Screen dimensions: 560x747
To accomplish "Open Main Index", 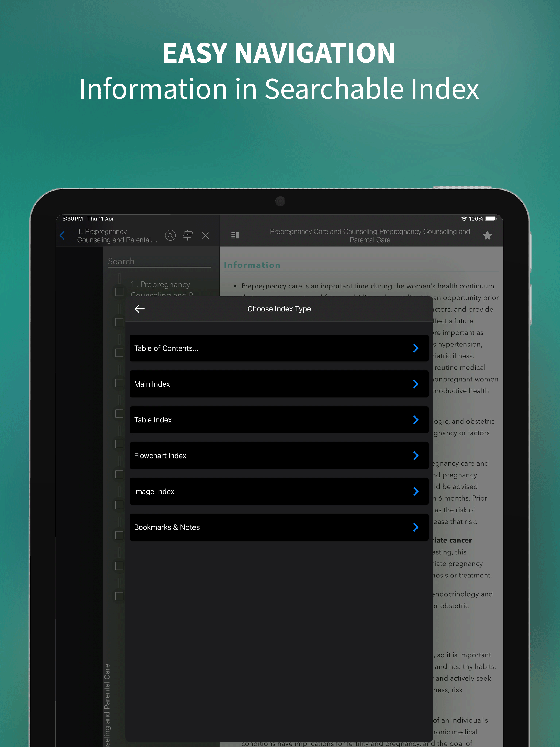I will tap(279, 384).
